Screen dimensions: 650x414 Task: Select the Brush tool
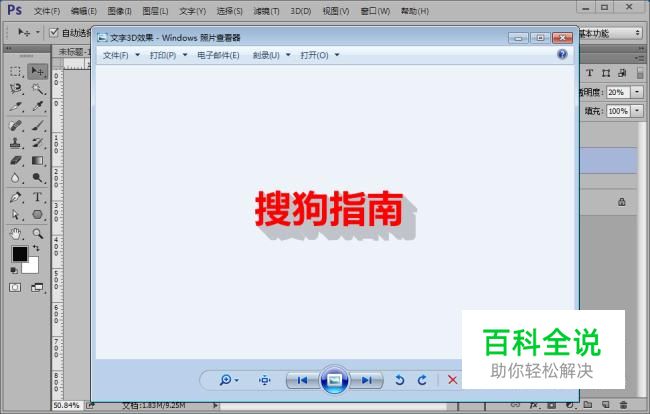(37, 125)
